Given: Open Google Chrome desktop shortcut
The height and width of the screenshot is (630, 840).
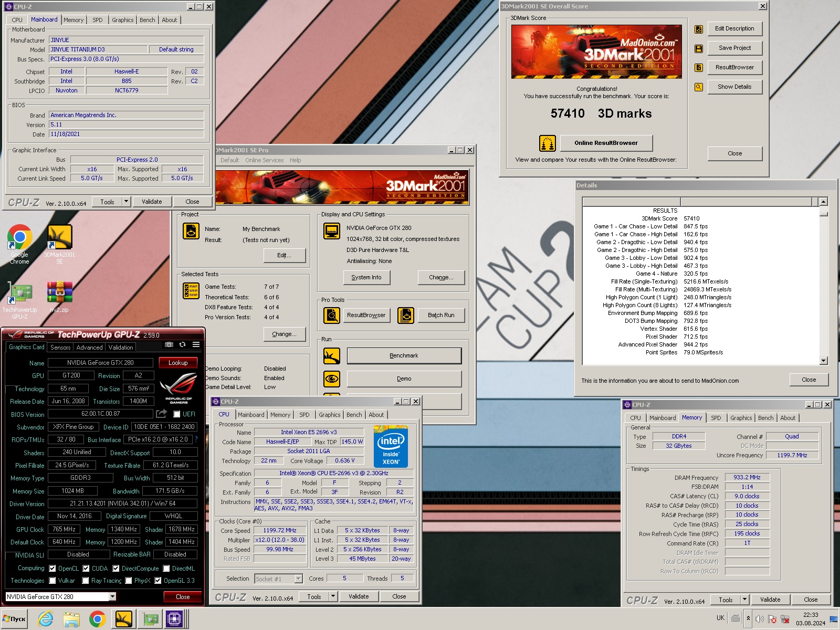Looking at the screenshot, I should click(19, 244).
